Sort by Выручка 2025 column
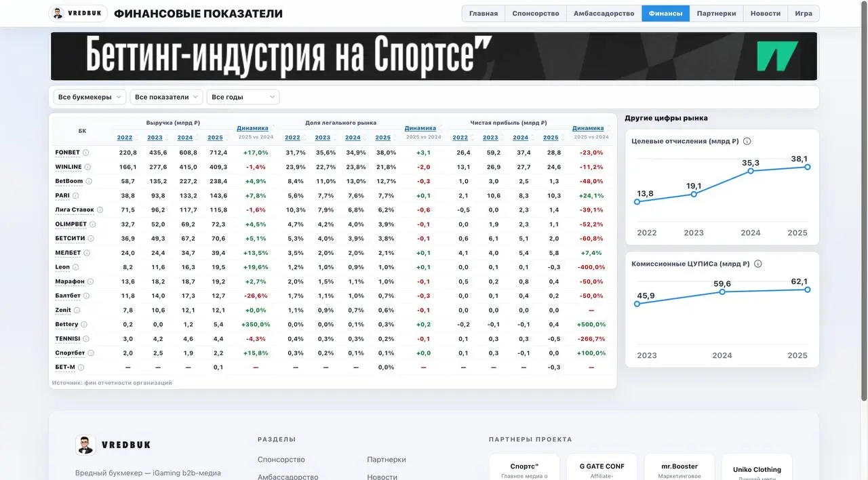 215,138
